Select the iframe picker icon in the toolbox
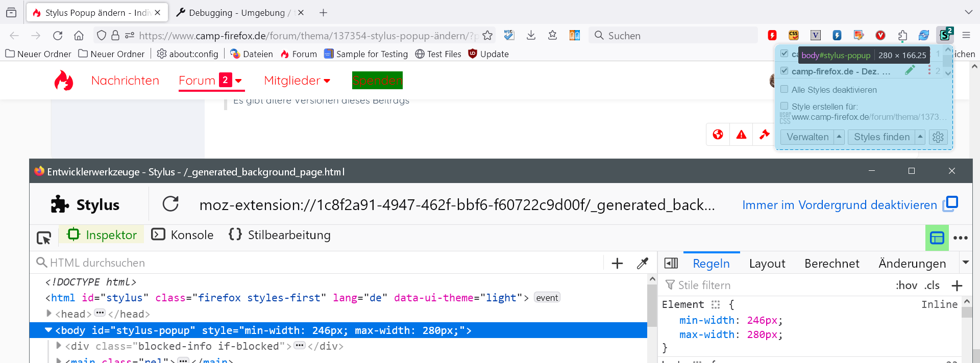 tap(937, 238)
